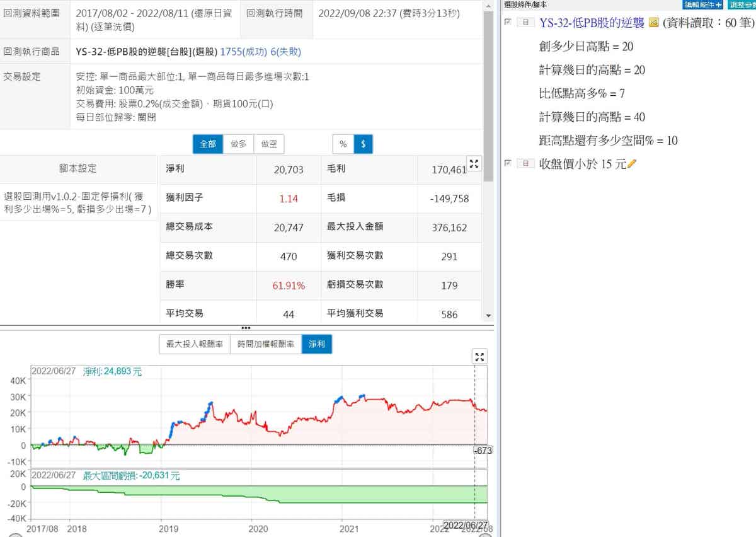Toggle the checkbox for YS-32-低PB股的逆襲 condition
This screenshot has width=756, height=537.
coord(508,23)
